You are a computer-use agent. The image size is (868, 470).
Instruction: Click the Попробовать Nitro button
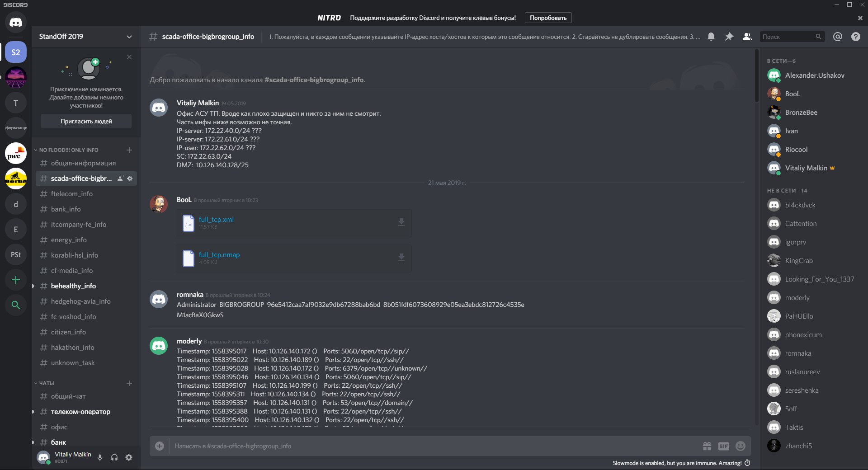click(x=548, y=18)
